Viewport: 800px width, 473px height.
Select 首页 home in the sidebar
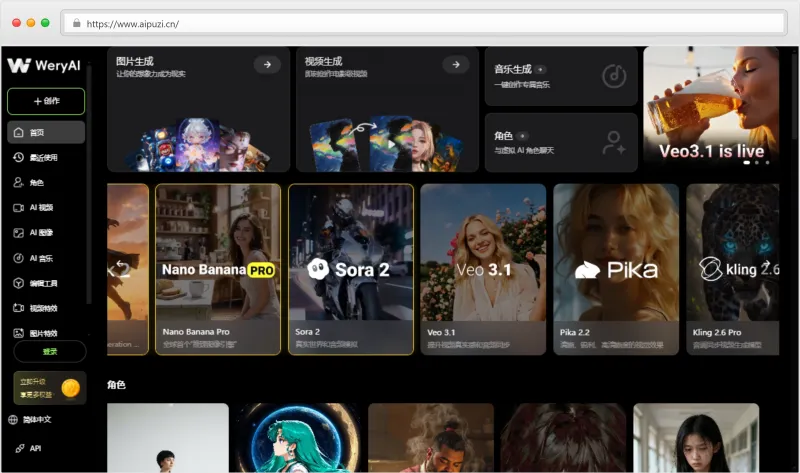(45, 132)
